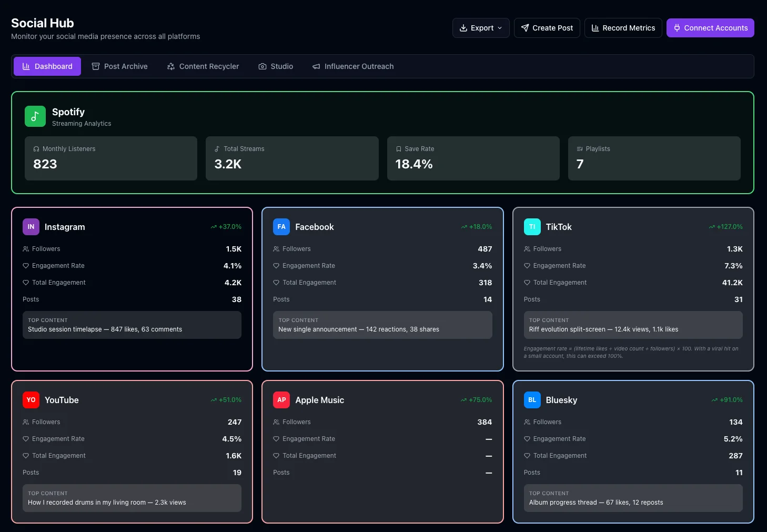Click the Instagram IN badge icon
This screenshot has height=532, width=767.
point(31,227)
